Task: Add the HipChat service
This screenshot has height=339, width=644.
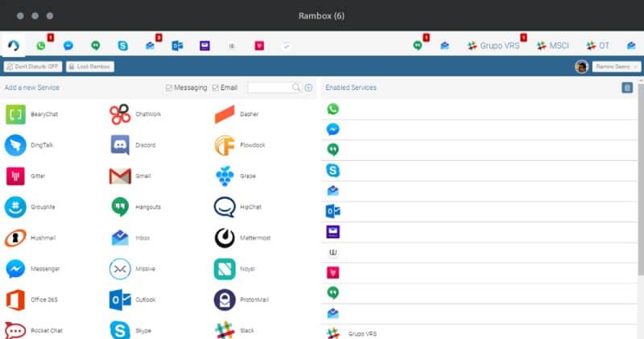Action: [238, 207]
